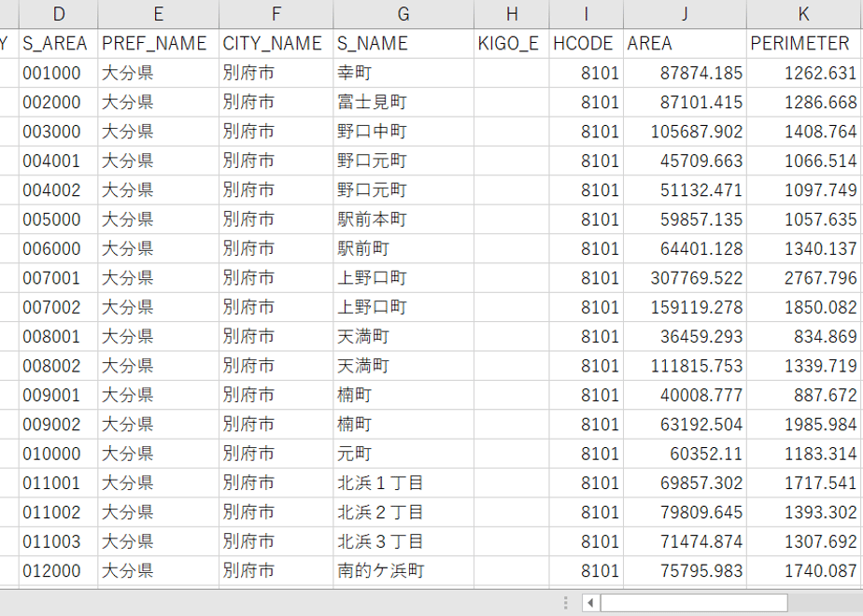
Task: Select column F header
Action: [x=276, y=14]
